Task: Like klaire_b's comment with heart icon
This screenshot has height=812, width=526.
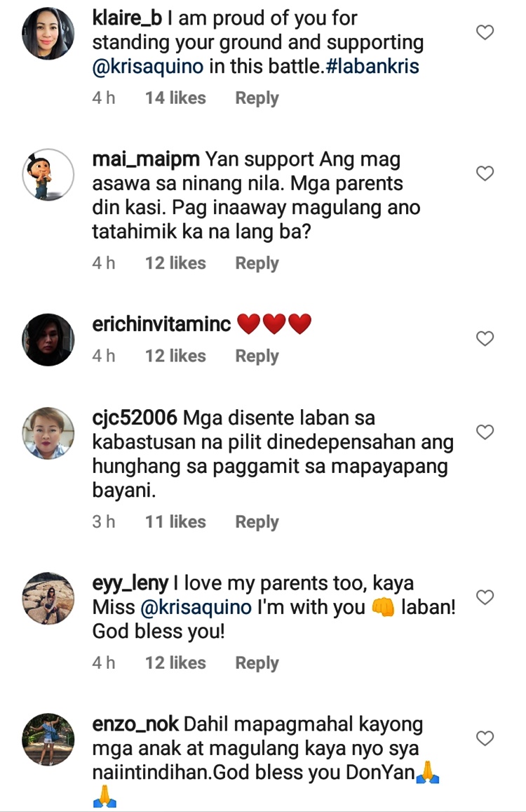Action: (485, 32)
